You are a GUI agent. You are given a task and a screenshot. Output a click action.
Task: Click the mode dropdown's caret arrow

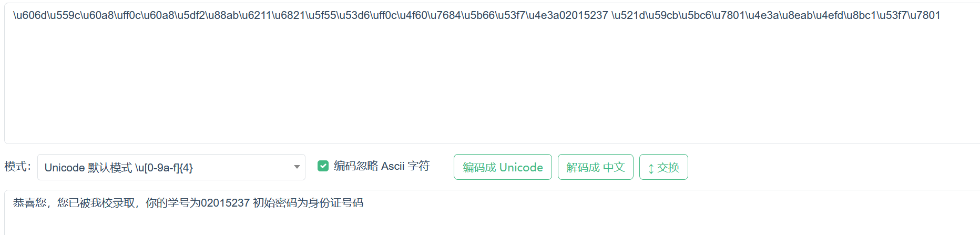(297, 167)
